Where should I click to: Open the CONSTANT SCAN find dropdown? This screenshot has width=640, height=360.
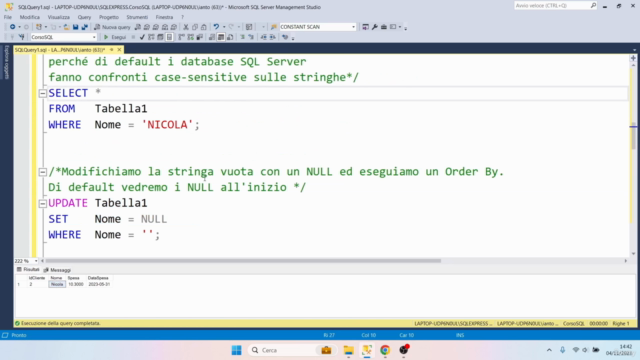(353, 27)
